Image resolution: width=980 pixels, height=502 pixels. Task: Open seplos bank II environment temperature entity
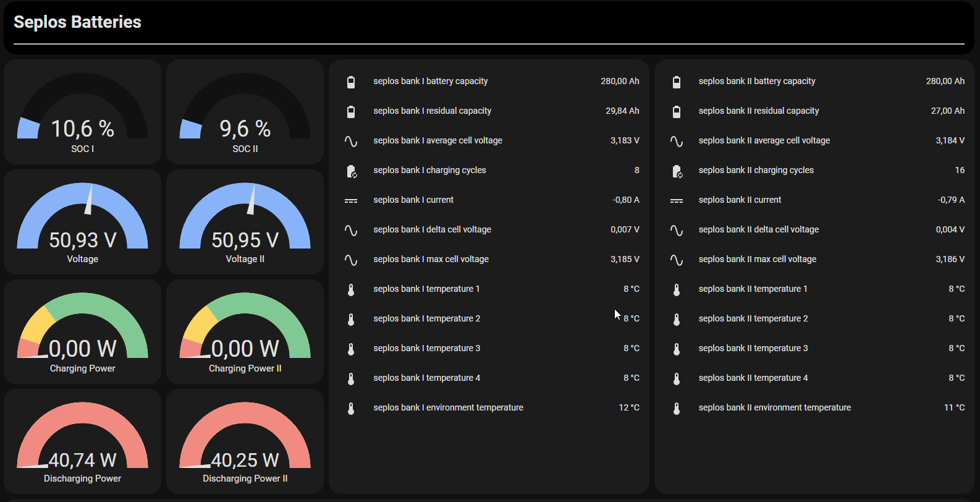click(x=814, y=407)
